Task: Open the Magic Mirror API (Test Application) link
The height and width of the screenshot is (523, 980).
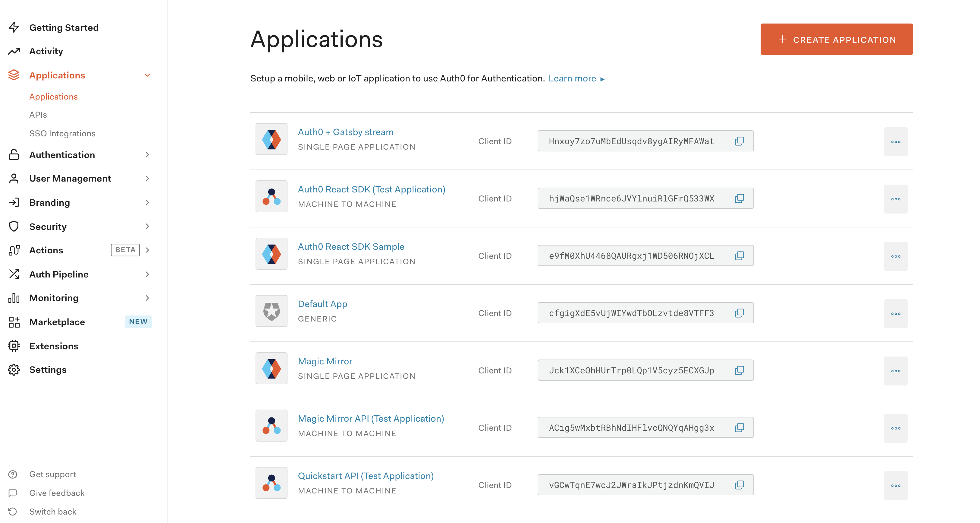Action: (371, 418)
